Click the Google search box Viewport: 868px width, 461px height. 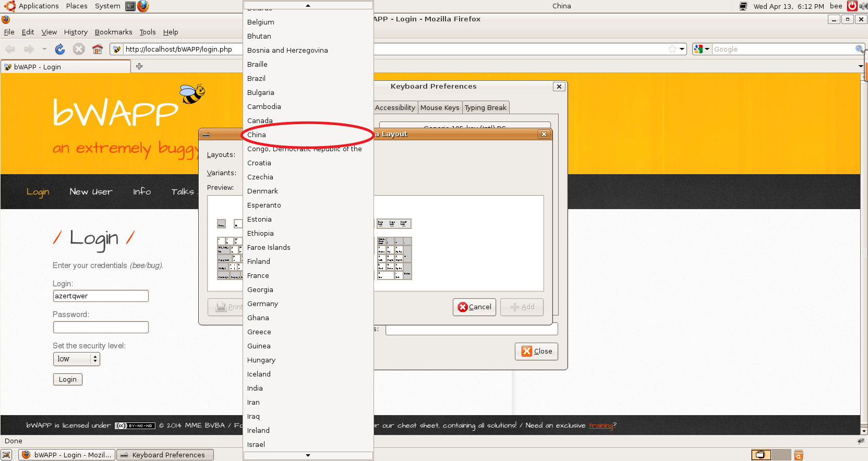pos(783,49)
